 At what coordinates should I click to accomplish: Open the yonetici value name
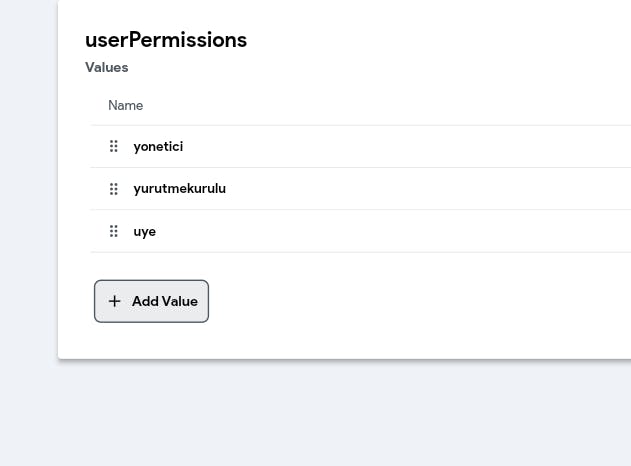(x=158, y=146)
